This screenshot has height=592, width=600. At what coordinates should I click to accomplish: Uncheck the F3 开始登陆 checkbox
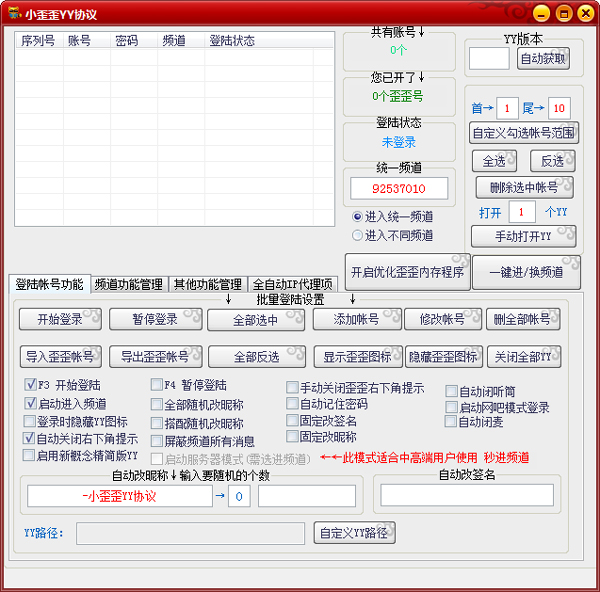point(30,385)
